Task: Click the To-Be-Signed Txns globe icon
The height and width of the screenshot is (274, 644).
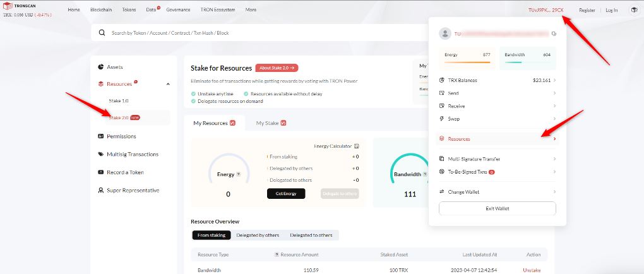Action: [441, 172]
